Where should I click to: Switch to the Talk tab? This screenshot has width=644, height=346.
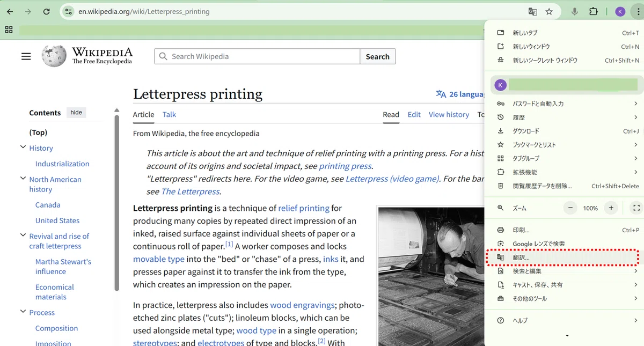pos(170,114)
